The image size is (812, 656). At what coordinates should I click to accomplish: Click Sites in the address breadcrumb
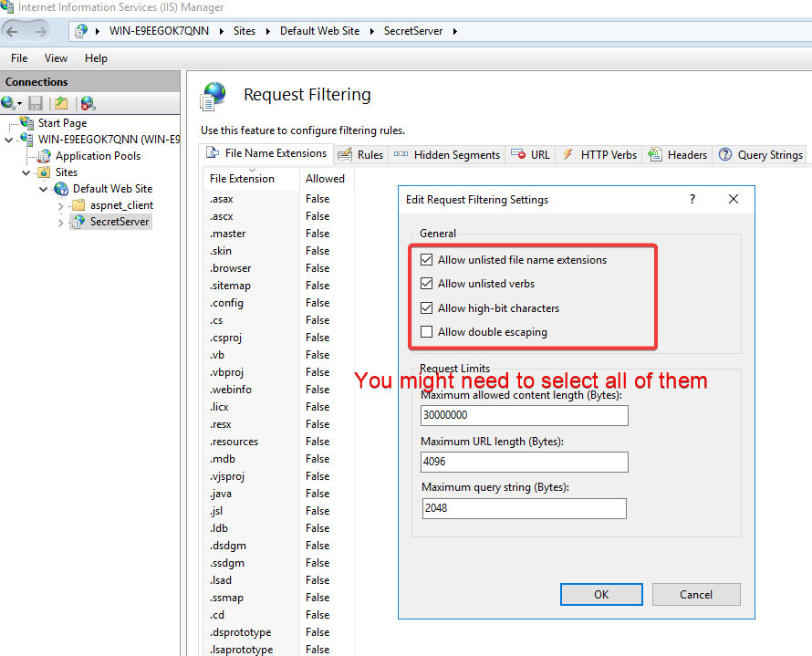(245, 31)
